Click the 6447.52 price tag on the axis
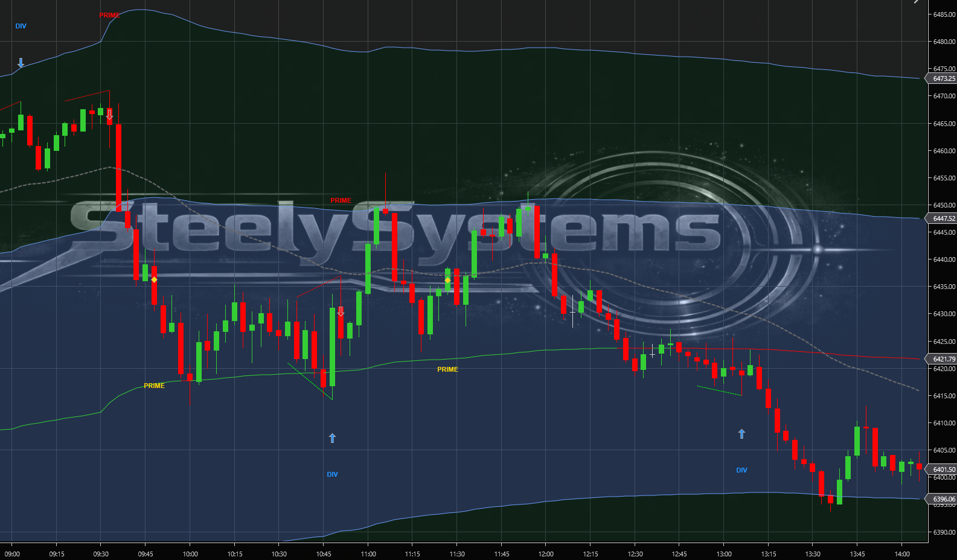957x560 pixels. coord(941,218)
